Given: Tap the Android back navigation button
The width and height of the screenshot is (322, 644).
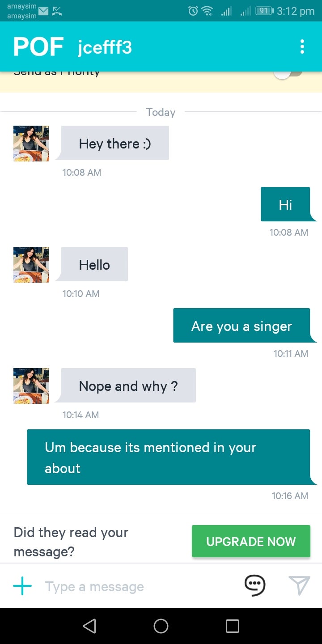Looking at the screenshot, I should [89, 626].
